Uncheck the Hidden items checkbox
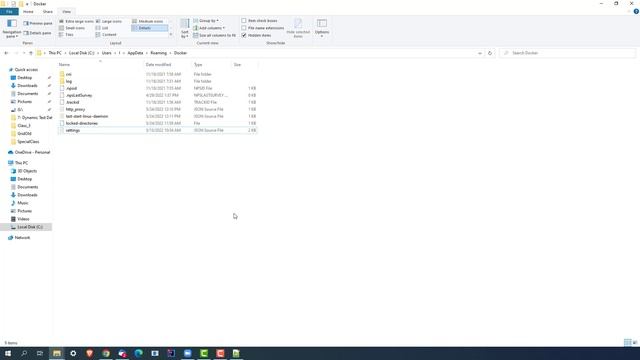640x360 pixels. click(x=244, y=36)
